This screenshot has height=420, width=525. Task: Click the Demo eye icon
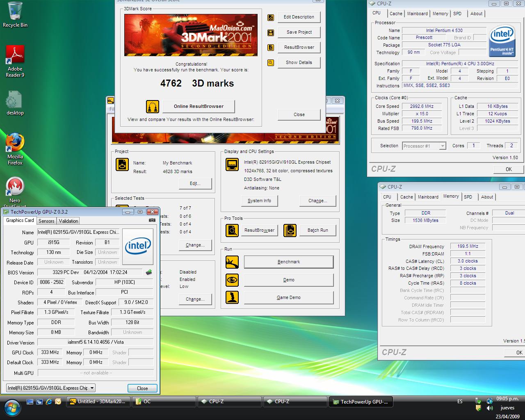[x=232, y=280]
